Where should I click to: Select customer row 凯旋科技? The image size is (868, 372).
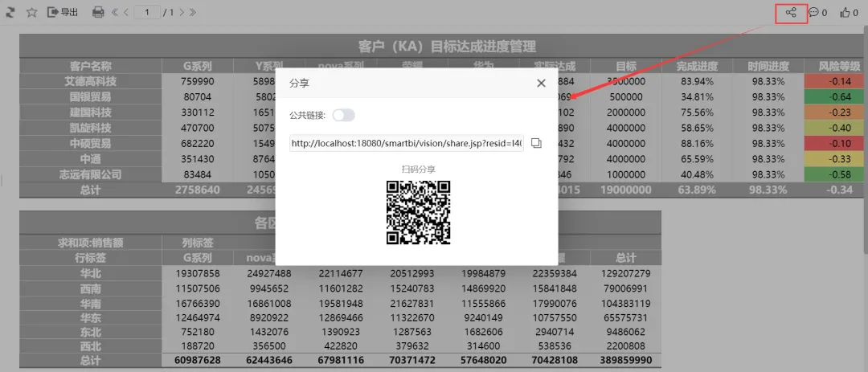[90, 128]
